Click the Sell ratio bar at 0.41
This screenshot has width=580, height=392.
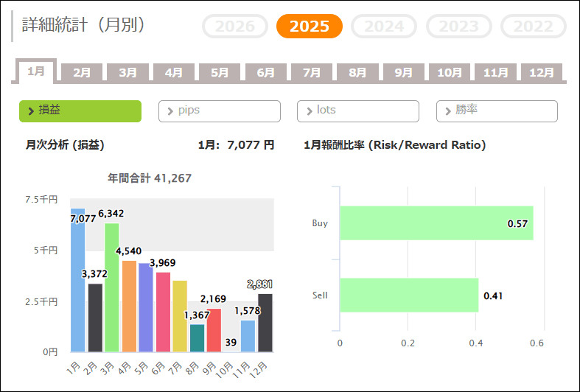point(408,295)
